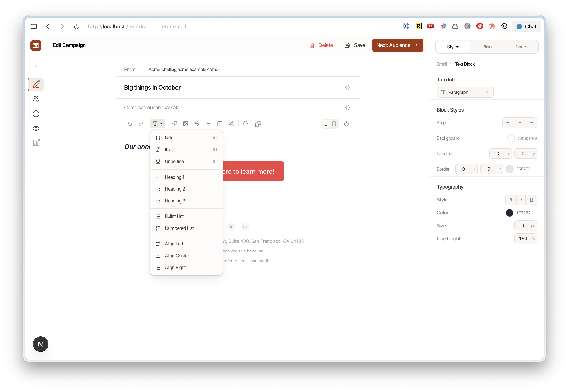This screenshot has width=569, height=392.
Task: Click the undo arrow in editor toolbar
Action: 130,124
